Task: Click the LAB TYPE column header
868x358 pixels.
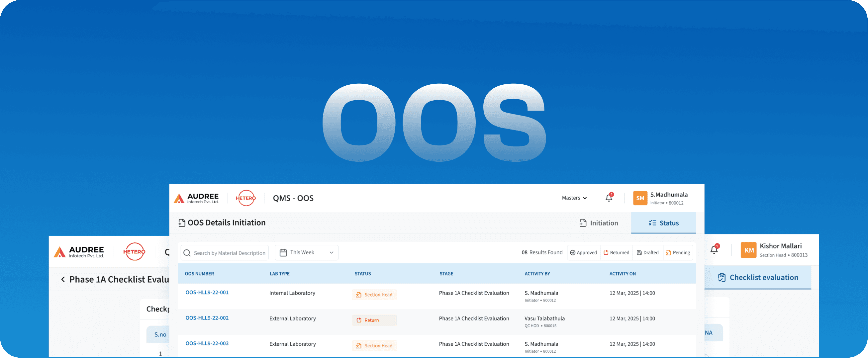Action: tap(279, 274)
